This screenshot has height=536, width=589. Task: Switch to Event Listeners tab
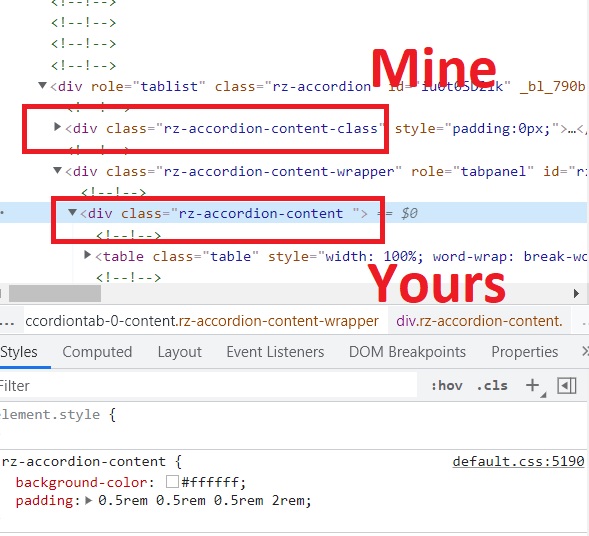coord(275,352)
